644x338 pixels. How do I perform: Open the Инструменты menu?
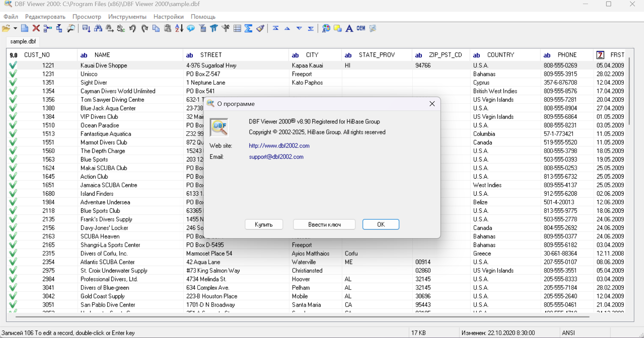coord(127,17)
